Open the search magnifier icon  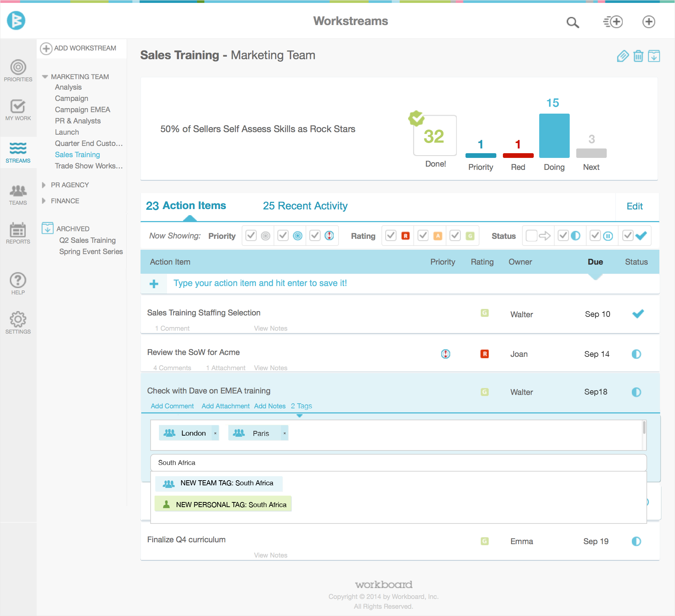[573, 22]
